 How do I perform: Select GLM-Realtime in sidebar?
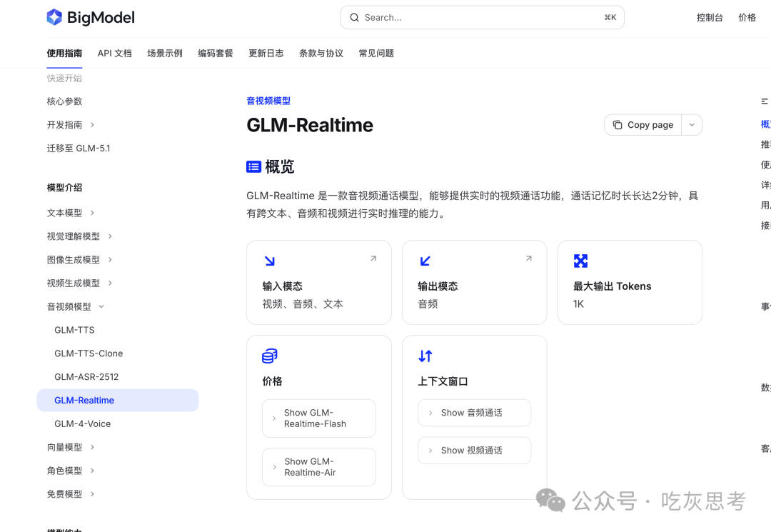118,400
